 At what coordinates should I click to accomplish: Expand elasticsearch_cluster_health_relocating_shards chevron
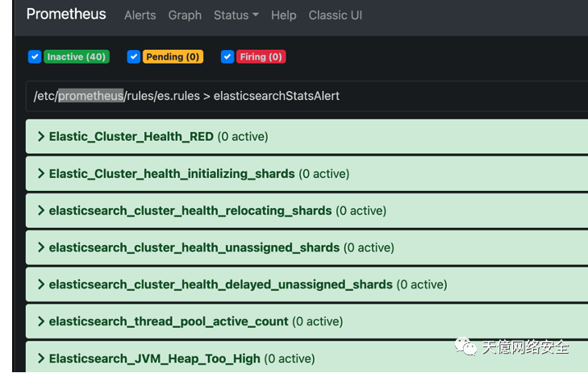point(41,210)
